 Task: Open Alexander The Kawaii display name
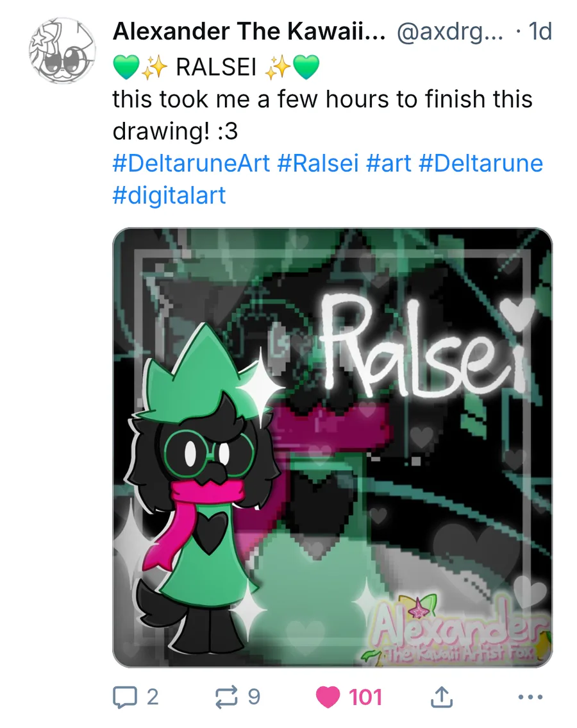pyautogui.click(x=249, y=31)
